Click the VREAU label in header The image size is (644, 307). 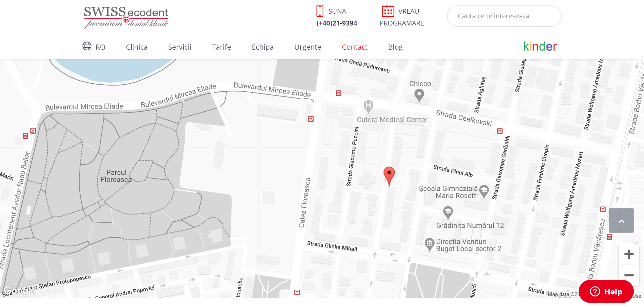coord(409,11)
